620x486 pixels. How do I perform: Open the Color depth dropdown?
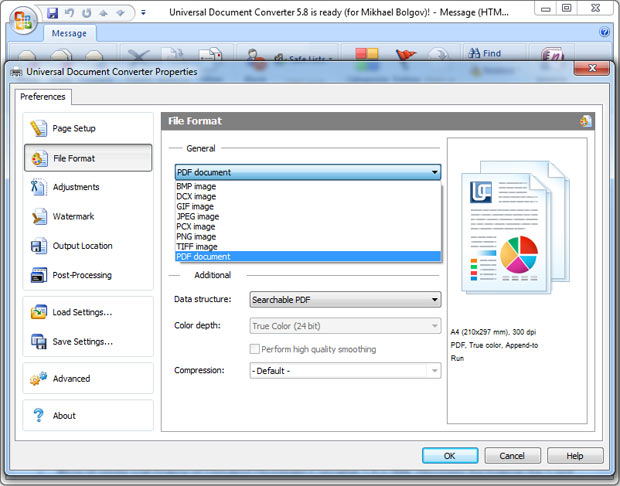[345, 326]
